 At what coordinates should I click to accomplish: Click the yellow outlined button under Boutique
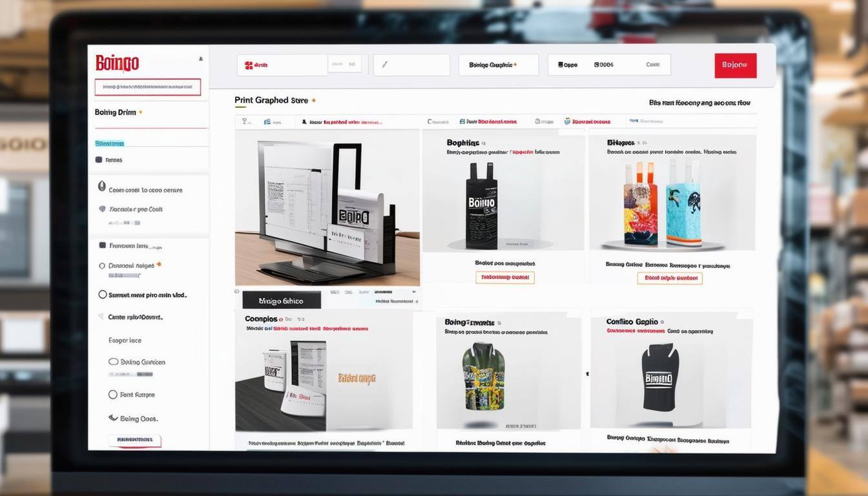click(x=505, y=277)
